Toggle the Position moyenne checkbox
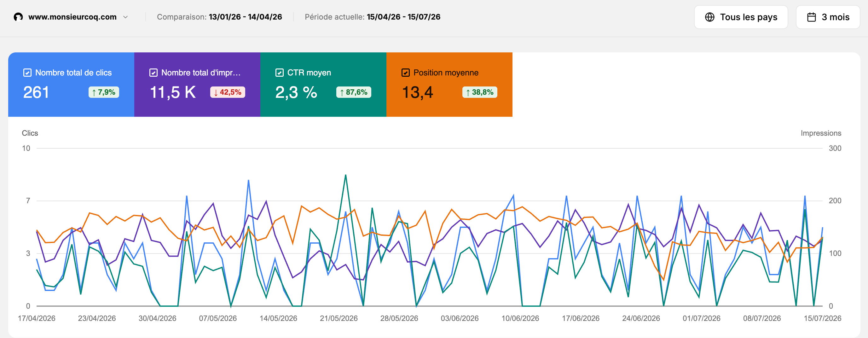The height and width of the screenshot is (338, 868). coord(405,73)
